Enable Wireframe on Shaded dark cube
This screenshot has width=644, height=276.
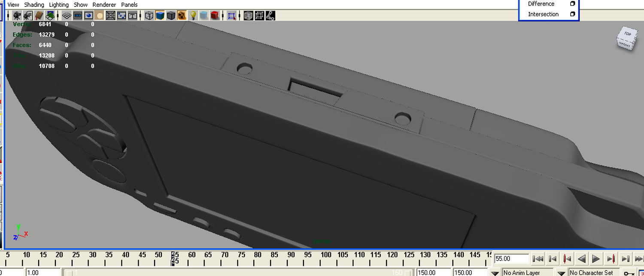171,15
